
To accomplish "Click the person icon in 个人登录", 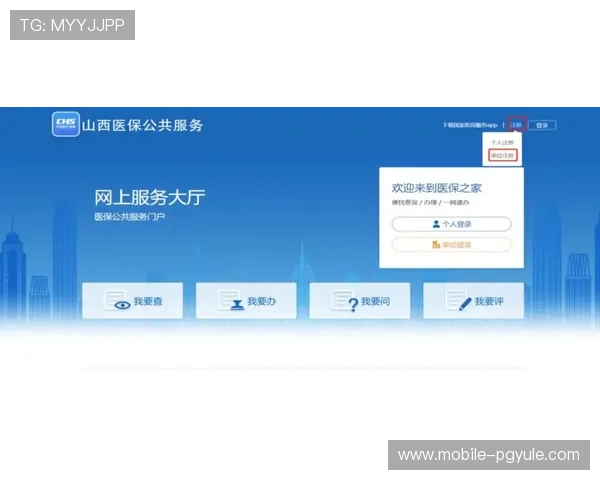I will click(436, 224).
